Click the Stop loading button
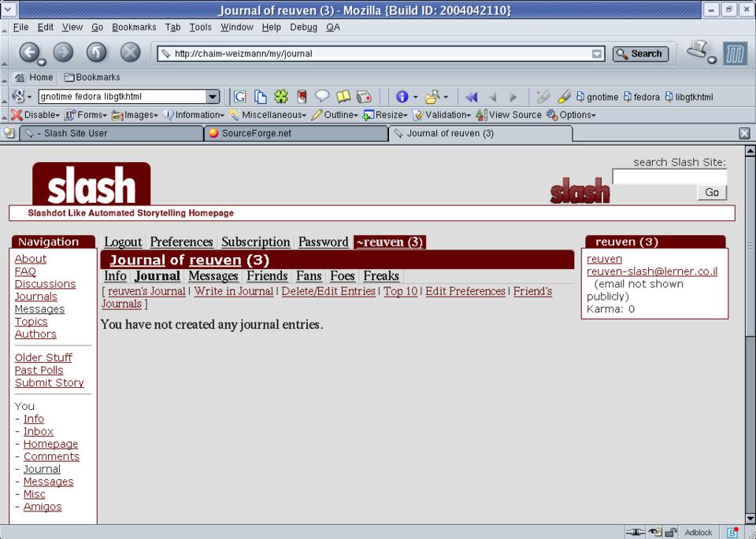This screenshot has height=539, width=756. [130, 53]
